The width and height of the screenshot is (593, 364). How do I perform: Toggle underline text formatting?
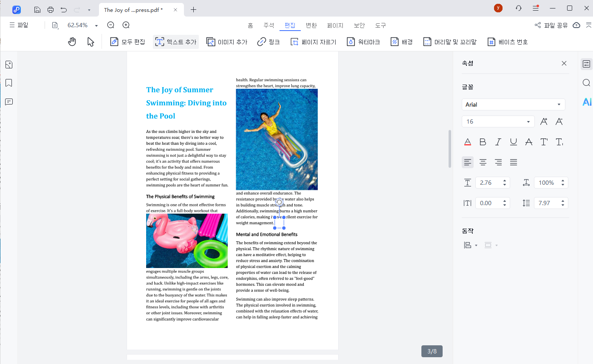[513, 142]
